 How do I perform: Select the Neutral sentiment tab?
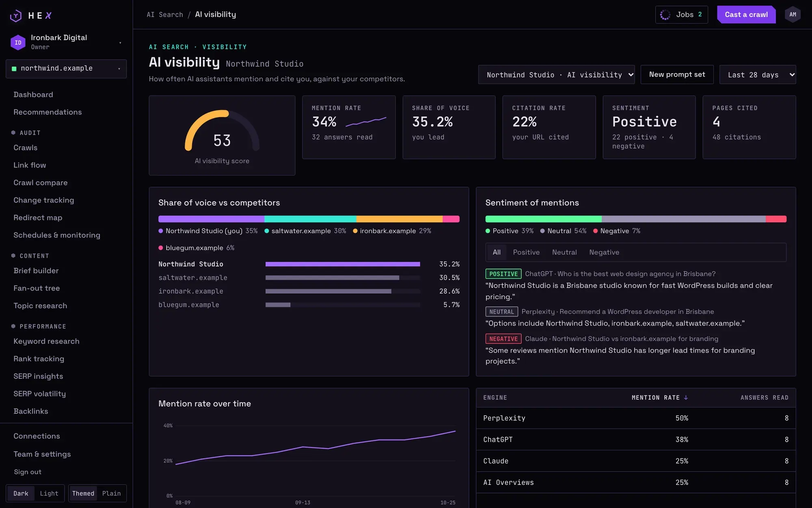564,252
